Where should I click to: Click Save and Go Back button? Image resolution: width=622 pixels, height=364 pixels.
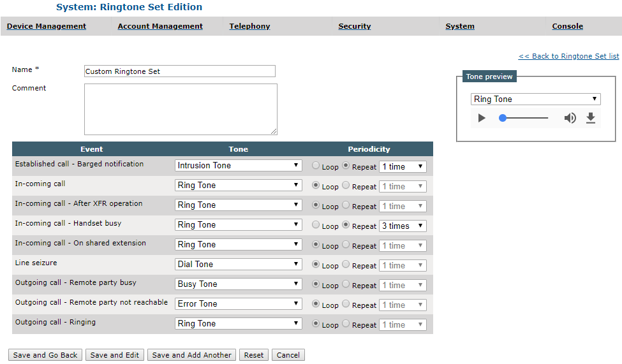(45, 355)
